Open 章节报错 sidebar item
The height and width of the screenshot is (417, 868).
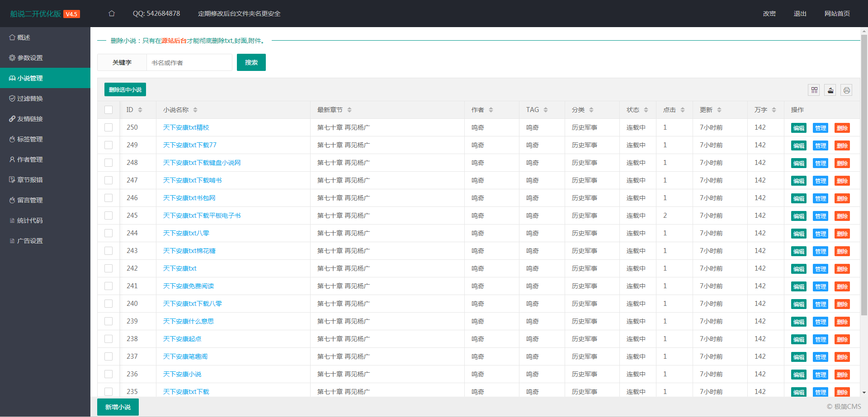pyautogui.click(x=45, y=180)
